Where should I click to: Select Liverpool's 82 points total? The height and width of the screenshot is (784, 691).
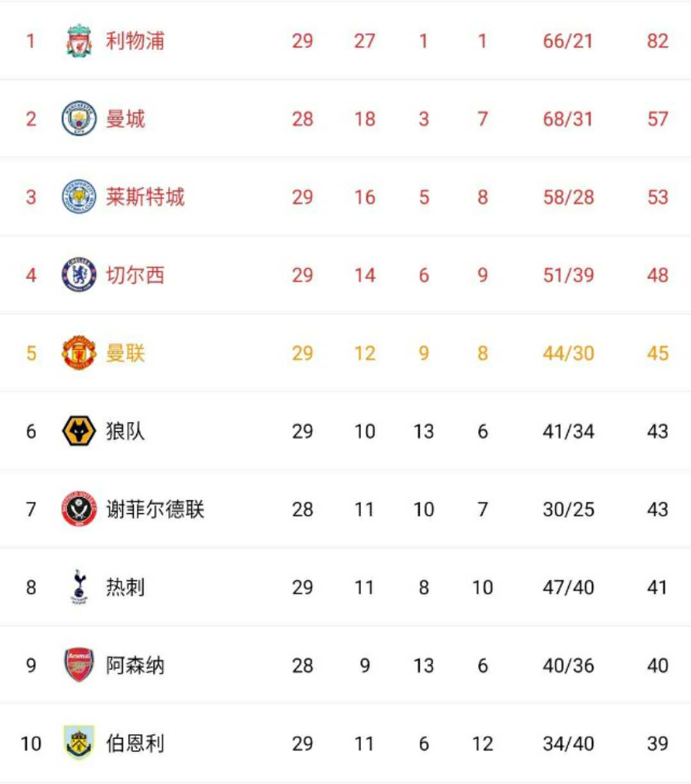tap(658, 41)
